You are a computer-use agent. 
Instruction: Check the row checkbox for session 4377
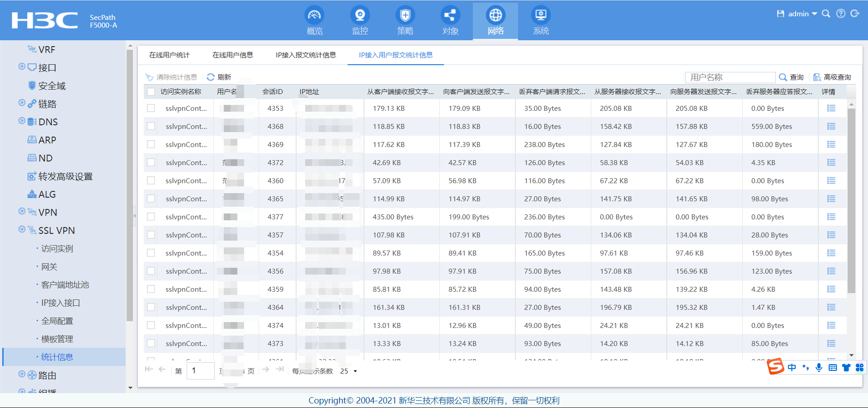tap(151, 217)
